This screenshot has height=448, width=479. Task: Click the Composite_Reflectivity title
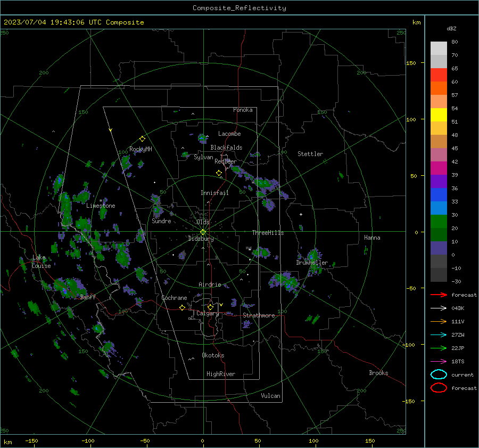(240, 8)
